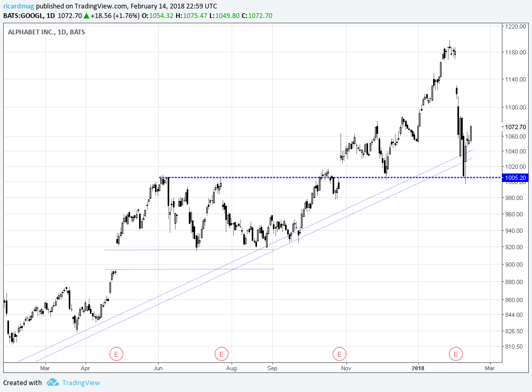Viewport: 532px width, 392px height.
Task: Click the 1220.00 price axis label
Action: [516, 26]
